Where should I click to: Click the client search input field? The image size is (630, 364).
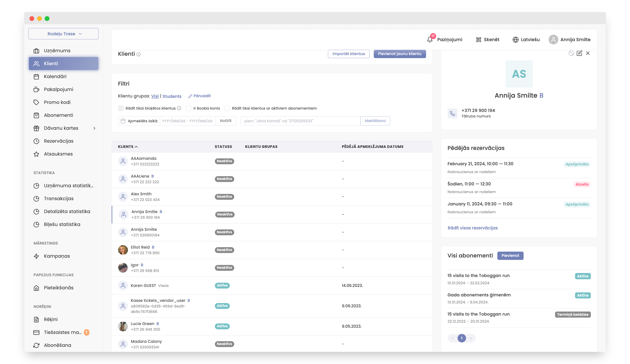[300, 121]
